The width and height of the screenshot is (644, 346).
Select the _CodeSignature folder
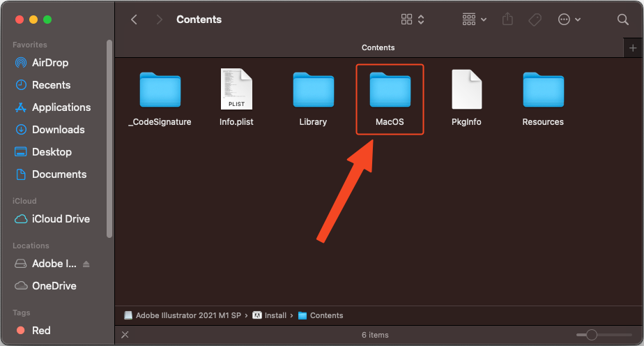[x=160, y=91]
